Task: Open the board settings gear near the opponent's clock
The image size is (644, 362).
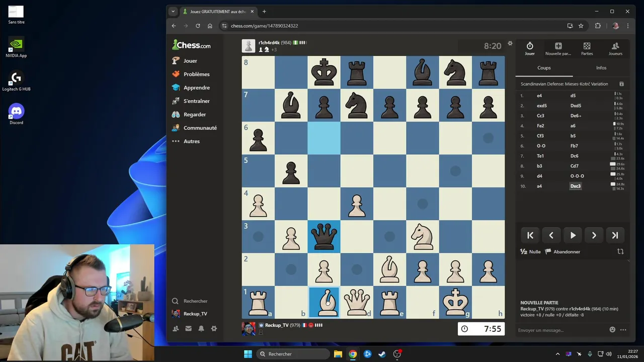Action: click(510, 43)
